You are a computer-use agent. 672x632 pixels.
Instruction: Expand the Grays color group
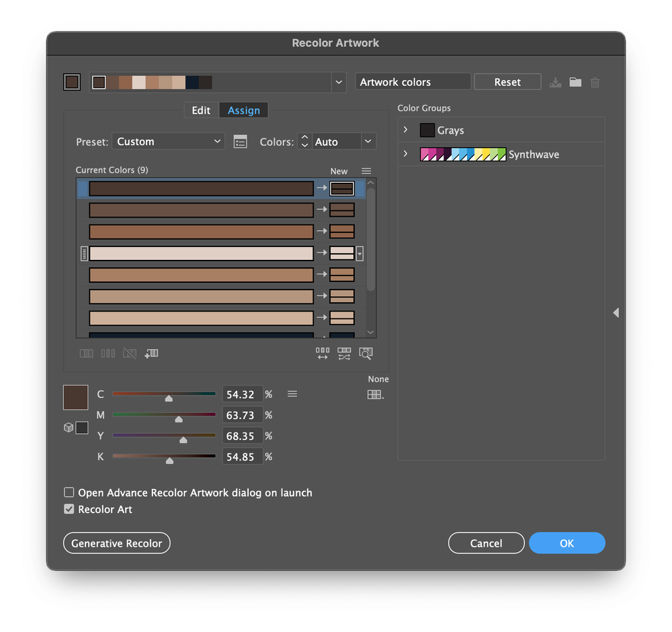click(405, 130)
